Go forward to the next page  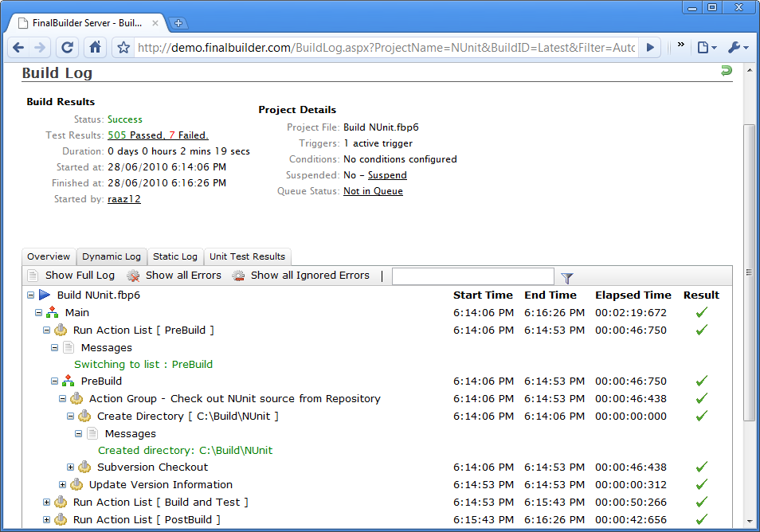coord(40,48)
